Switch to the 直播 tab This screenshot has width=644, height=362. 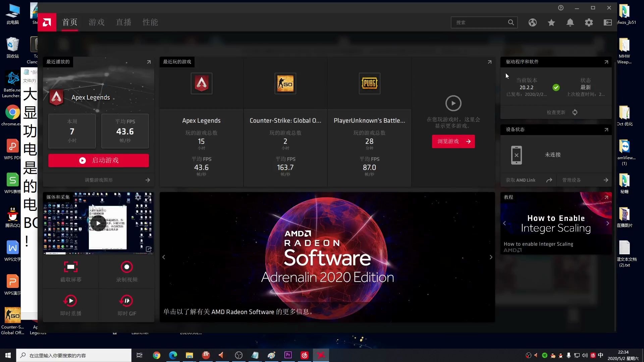123,22
